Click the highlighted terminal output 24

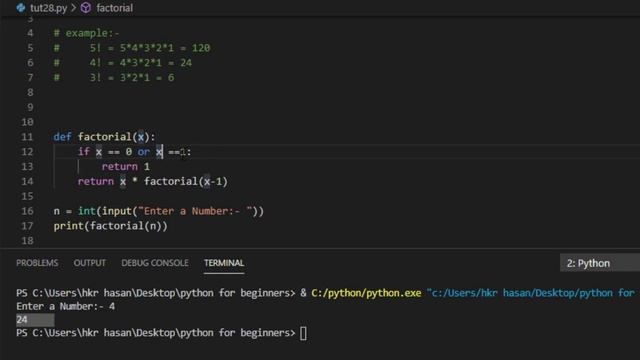(22, 320)
